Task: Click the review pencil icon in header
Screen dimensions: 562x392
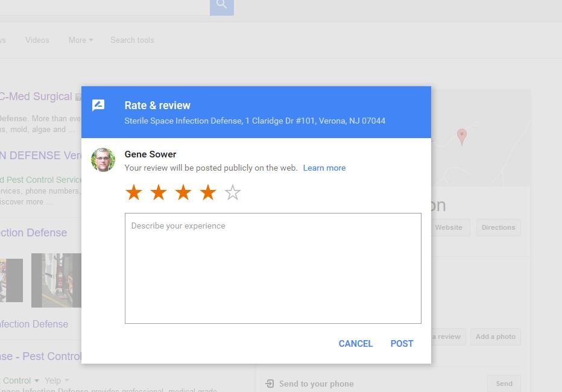Action: click(x=98, y=106)
